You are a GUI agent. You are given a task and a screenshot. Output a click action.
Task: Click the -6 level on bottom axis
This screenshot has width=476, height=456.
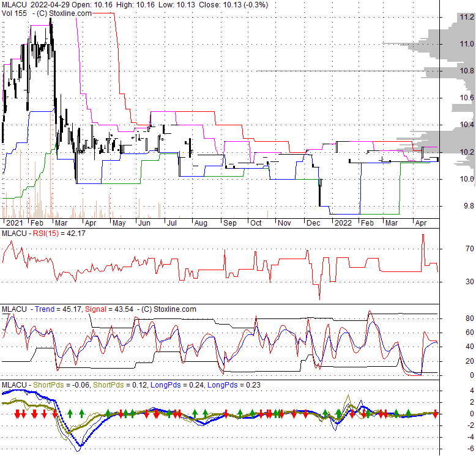pyautogui.click(x=470, y=449)
